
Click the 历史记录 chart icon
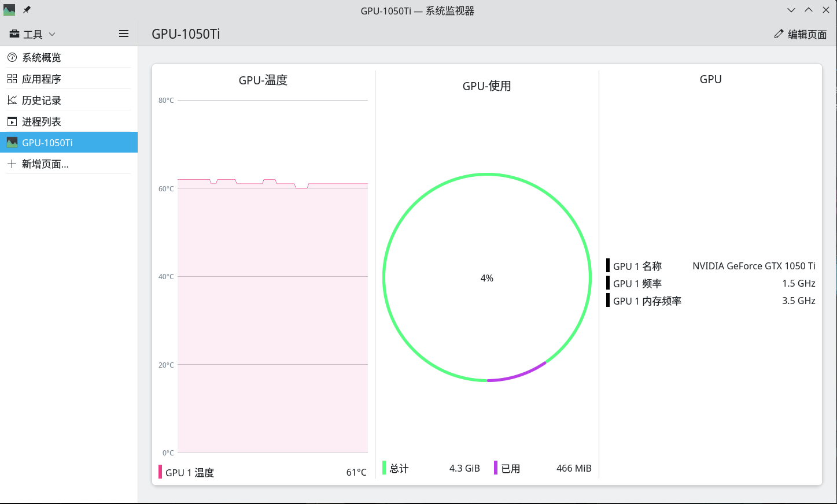(x=12, y=100)
